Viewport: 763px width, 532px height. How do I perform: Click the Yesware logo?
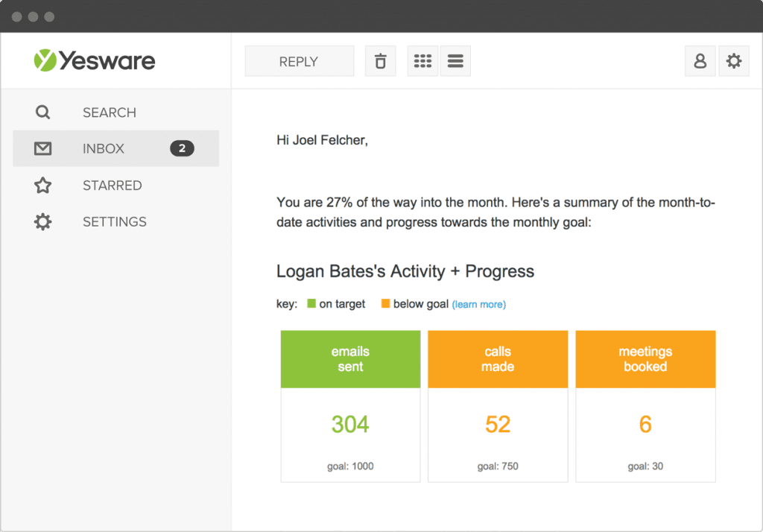pyautogui.click(x=95, y=60)
